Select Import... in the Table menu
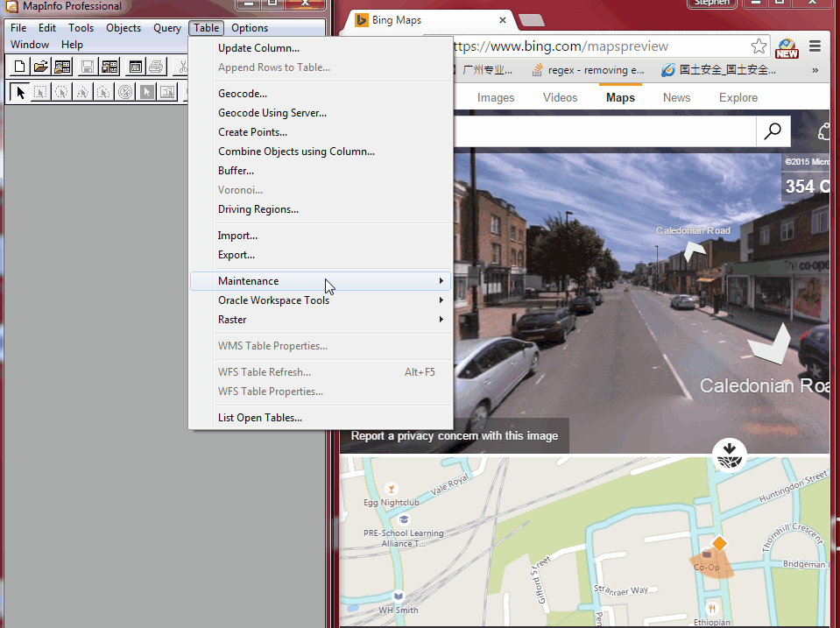840x628 pixels. pos(321,236)
